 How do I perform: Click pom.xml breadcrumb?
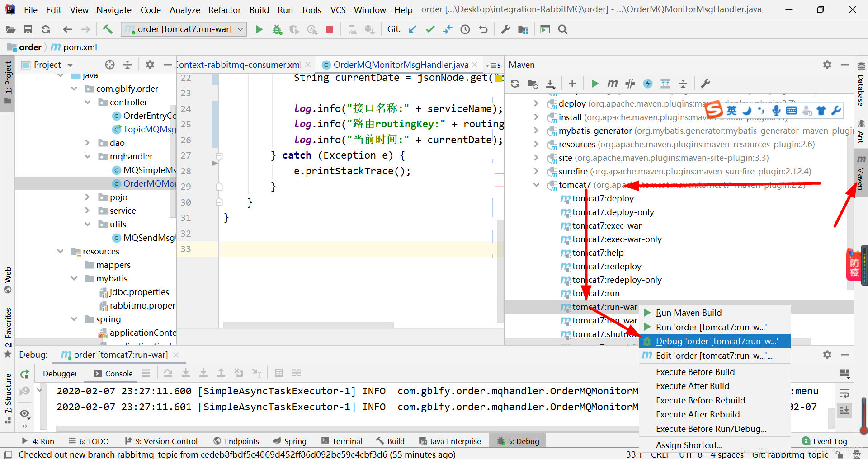(x=74, y=47)
